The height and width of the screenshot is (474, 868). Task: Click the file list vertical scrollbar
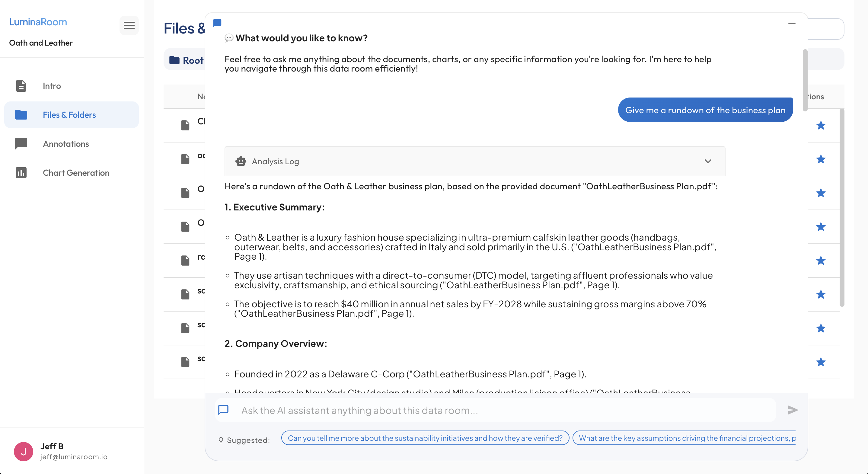click(x=842, y=208)
